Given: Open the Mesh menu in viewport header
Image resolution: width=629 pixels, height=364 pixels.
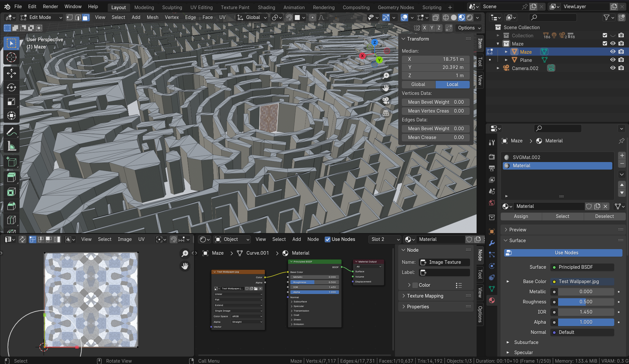Looking at the screenshot, I should tap(152, 17).
